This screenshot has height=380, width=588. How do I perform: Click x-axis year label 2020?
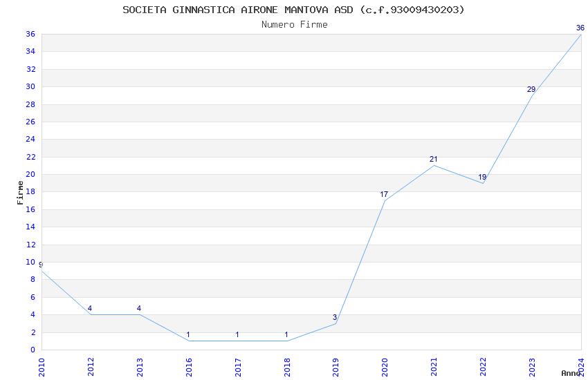pyautogui.click(x=385, y=368)
